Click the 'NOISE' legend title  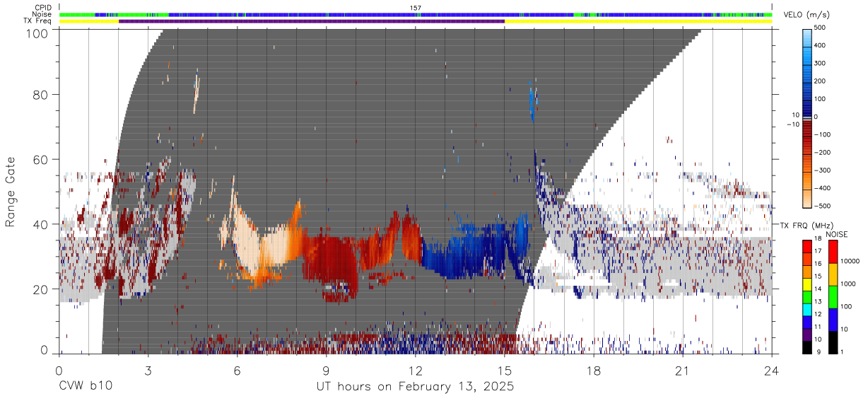[x=836, y=234]
